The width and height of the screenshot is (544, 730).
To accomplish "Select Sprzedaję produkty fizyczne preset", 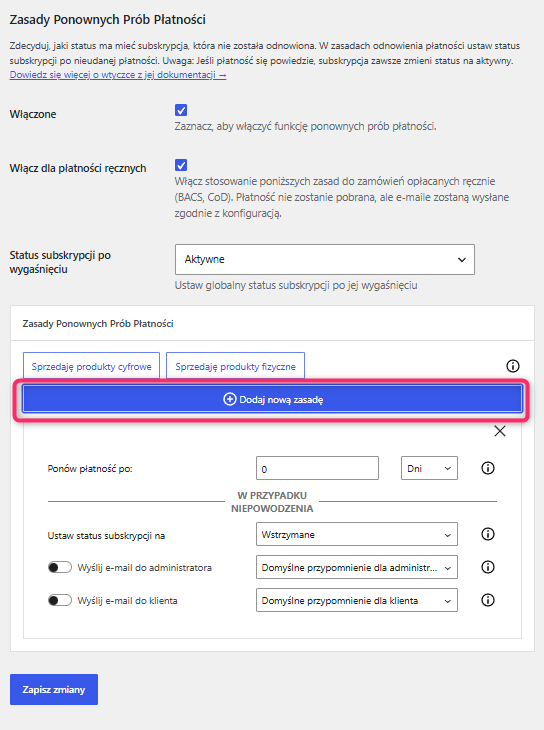I will (x=235, y=366).
